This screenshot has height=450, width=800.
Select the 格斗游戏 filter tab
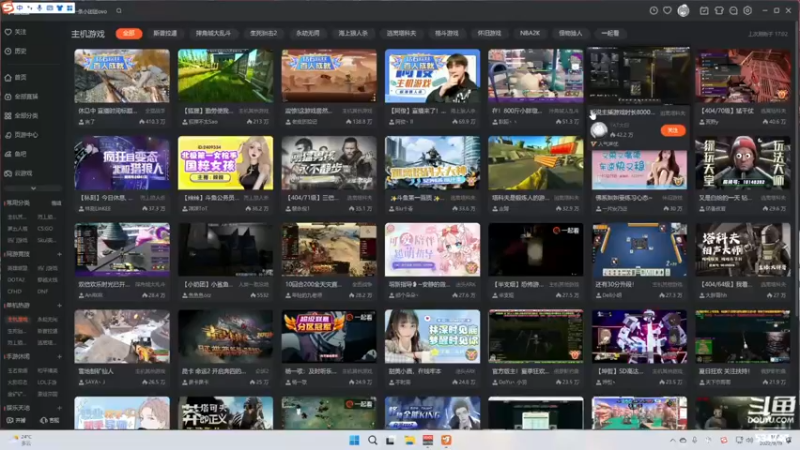[x=446, y=33]
